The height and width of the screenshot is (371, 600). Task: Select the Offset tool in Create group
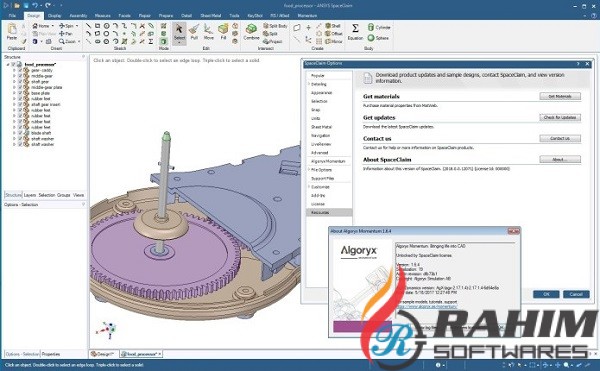point(334,34)
